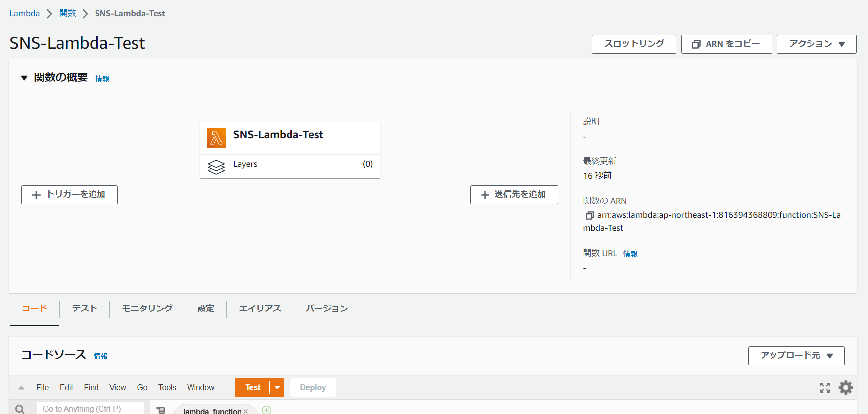Click the 送信先を追加 button

tap(514, 195)
